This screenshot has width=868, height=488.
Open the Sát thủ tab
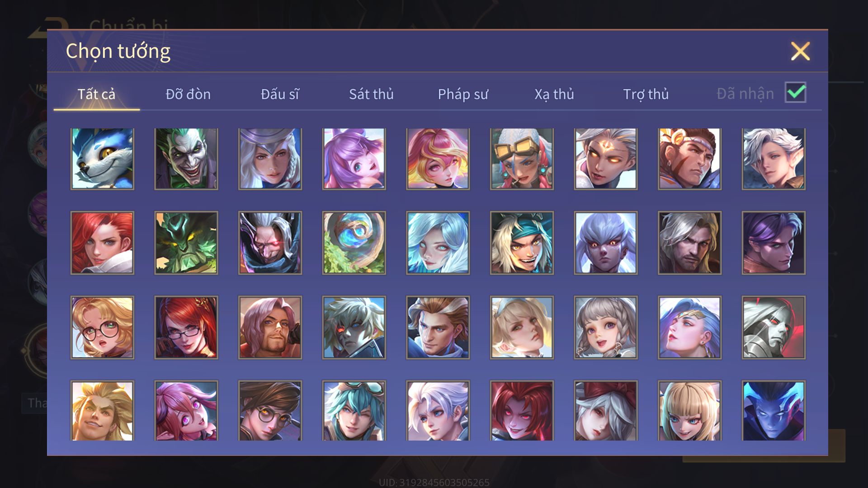coord(371,94)
